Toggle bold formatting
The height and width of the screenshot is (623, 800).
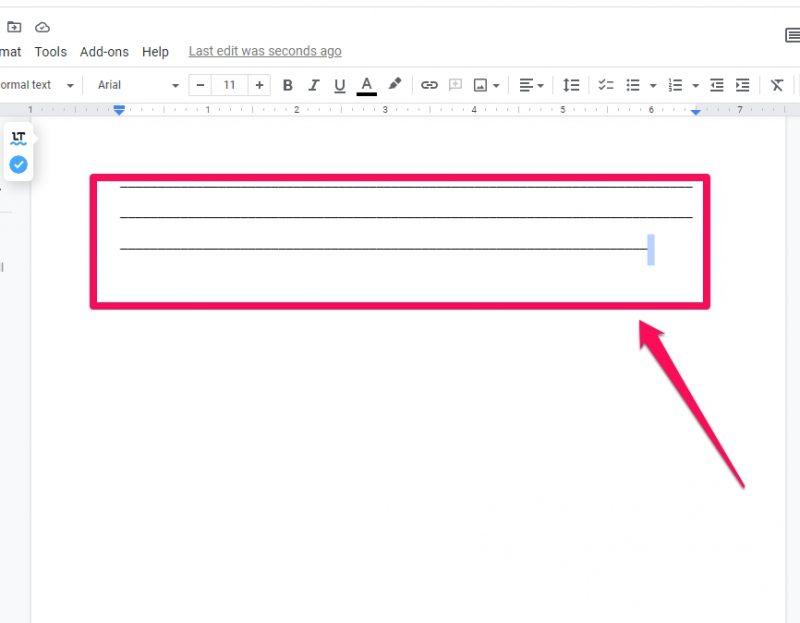coord(288,85)
